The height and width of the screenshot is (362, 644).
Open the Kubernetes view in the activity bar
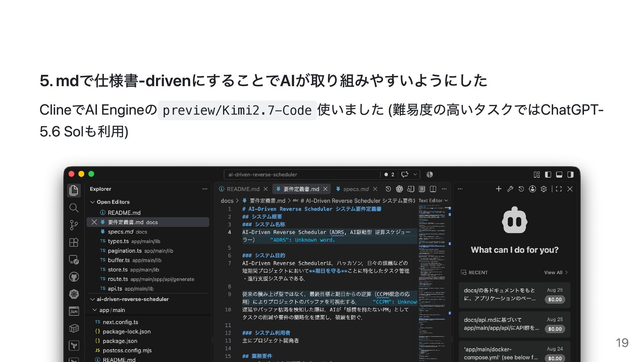[74, 294]
